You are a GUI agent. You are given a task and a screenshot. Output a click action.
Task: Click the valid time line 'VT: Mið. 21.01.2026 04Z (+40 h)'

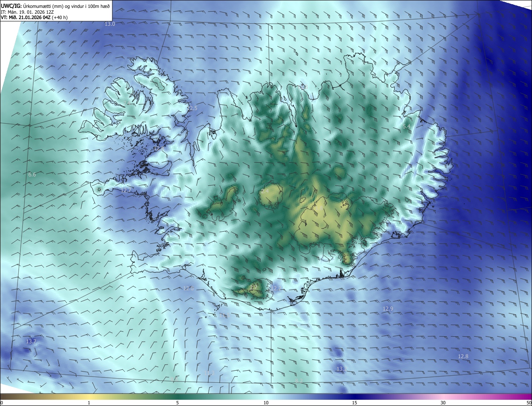tap(34, 18)
